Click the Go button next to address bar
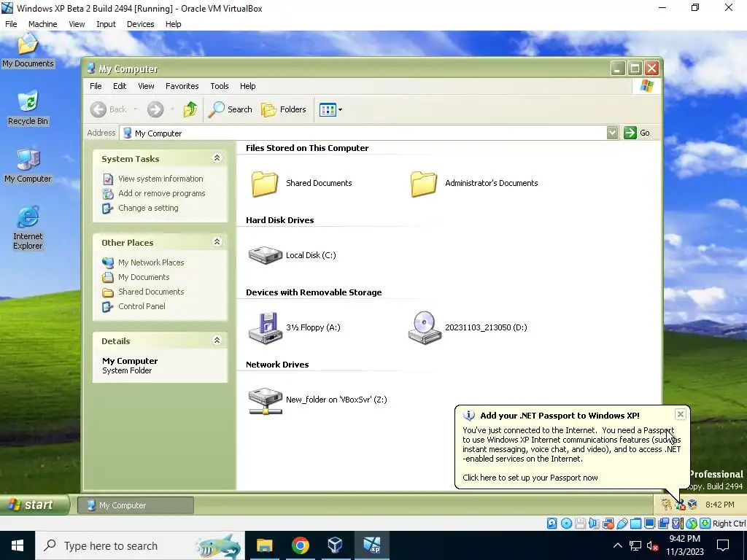747x560 pixels. [637, 133]
